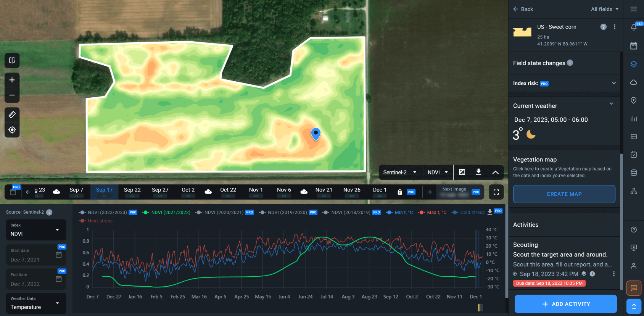Download the current NDVI image
Viewport: 644px width, 316px height.
pos(478,172)
